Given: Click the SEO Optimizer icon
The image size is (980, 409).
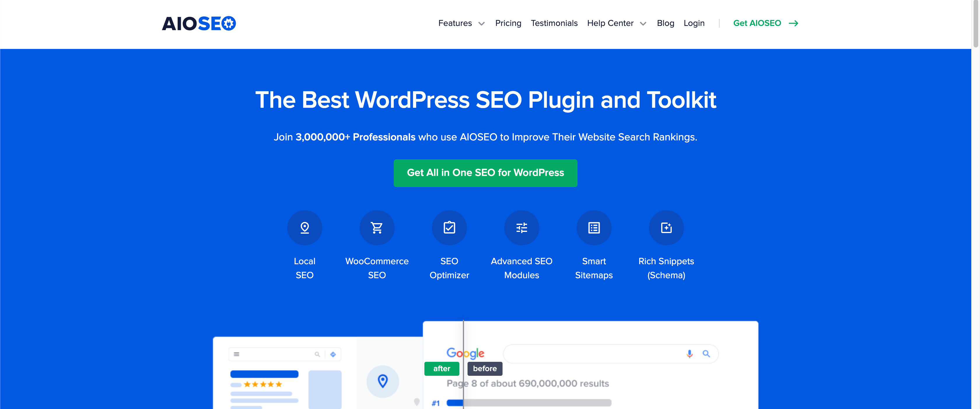Looking at the screenshot, I should [449, 227].
